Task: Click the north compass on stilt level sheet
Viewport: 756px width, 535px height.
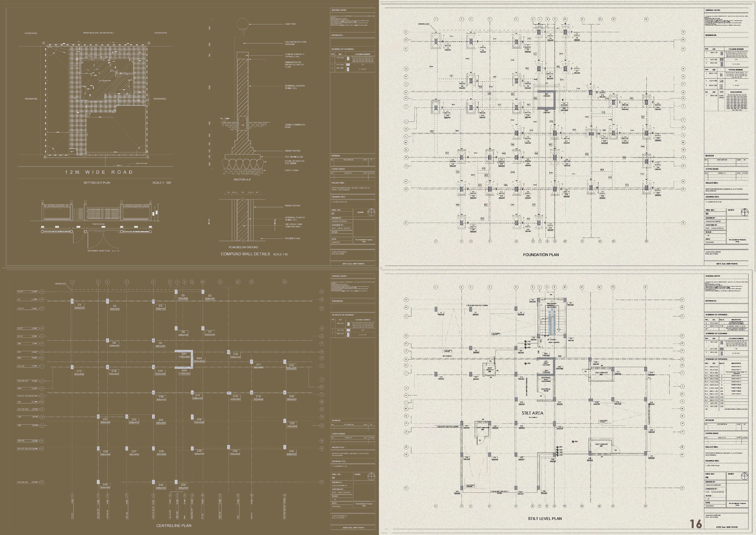Action: click(745, 476)
